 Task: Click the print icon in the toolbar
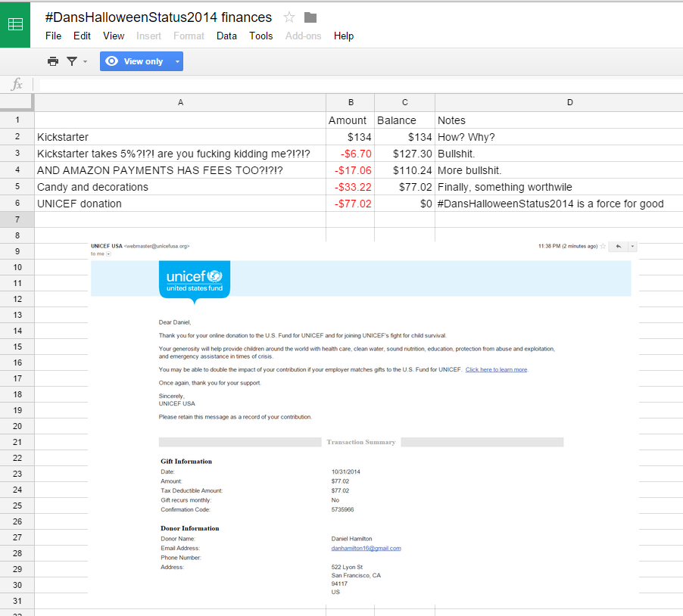coord(53,61)
